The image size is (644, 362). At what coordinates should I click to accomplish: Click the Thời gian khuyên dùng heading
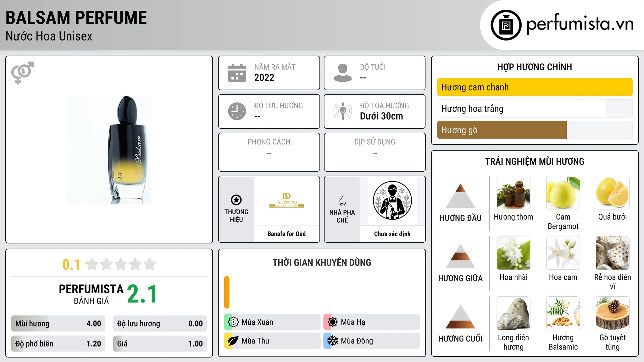point(322,263)
